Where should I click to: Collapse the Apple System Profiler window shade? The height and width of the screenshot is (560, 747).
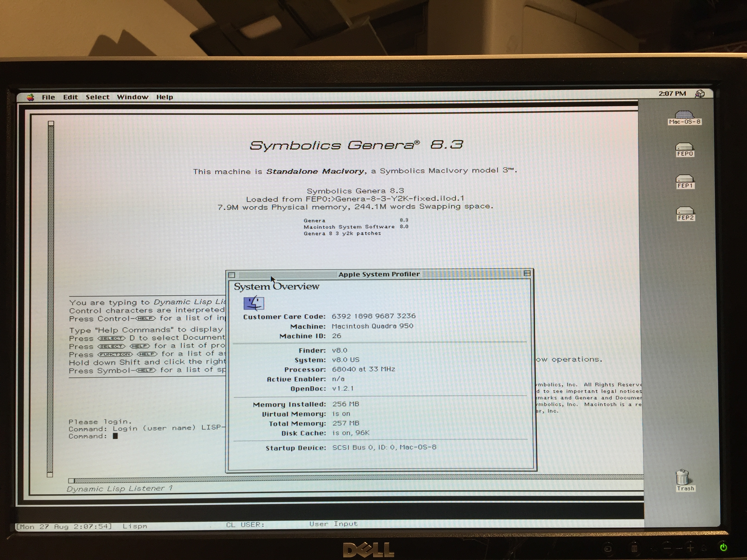tap(527, 273)
